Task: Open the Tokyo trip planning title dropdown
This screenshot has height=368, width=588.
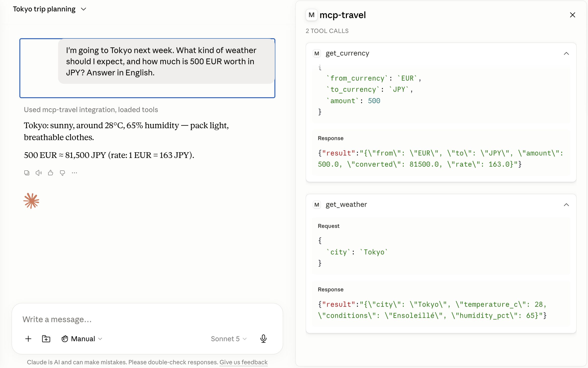Action: coord(50,9)
